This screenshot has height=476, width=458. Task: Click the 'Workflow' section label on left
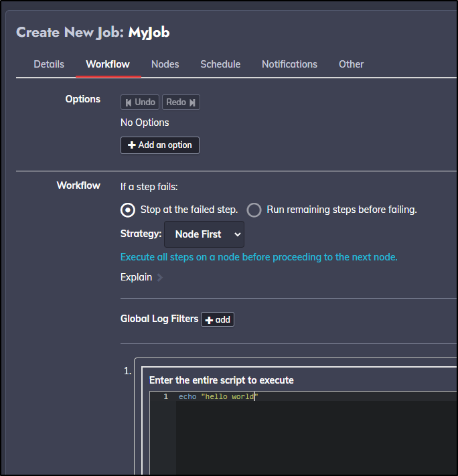(78, 185)
